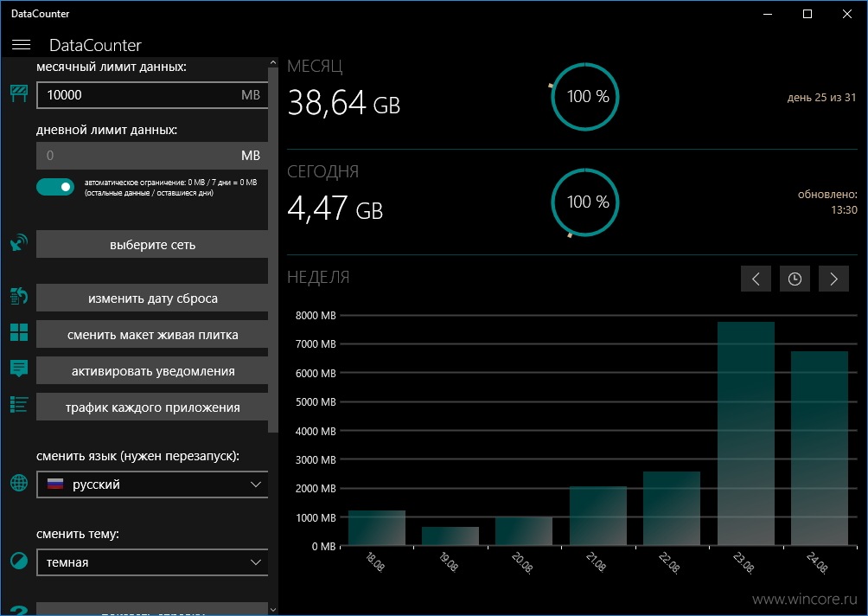Show next week in chart

[x=833, y=279]
